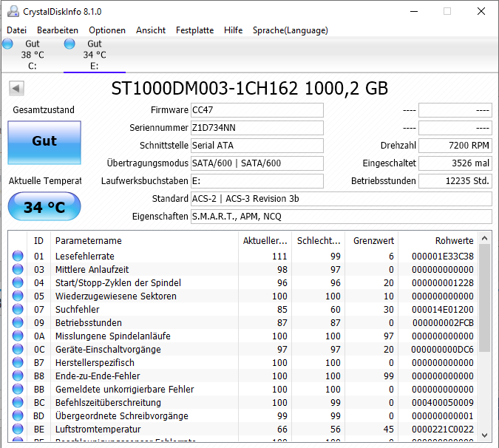Click the scrollbar down arrow in attribute list

[x=485, y=435]
